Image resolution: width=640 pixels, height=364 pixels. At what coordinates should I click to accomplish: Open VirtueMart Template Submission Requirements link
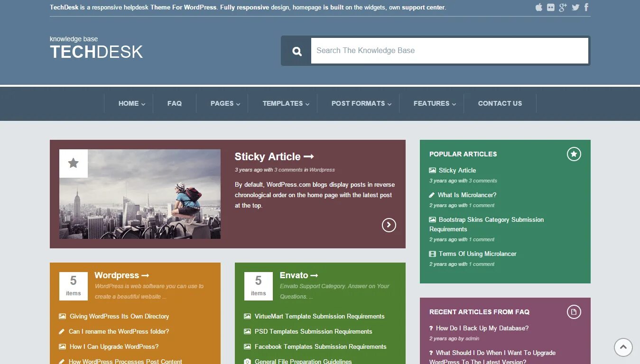[319, 316]
